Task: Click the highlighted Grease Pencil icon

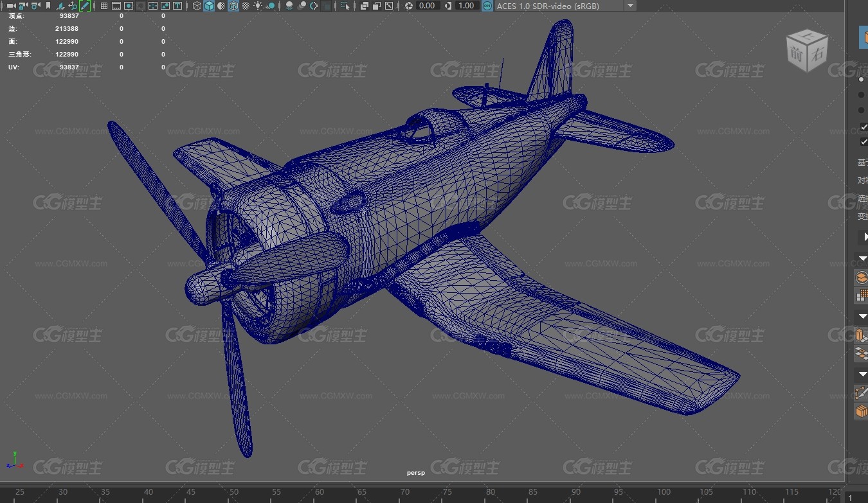Action: click(85, 6)
